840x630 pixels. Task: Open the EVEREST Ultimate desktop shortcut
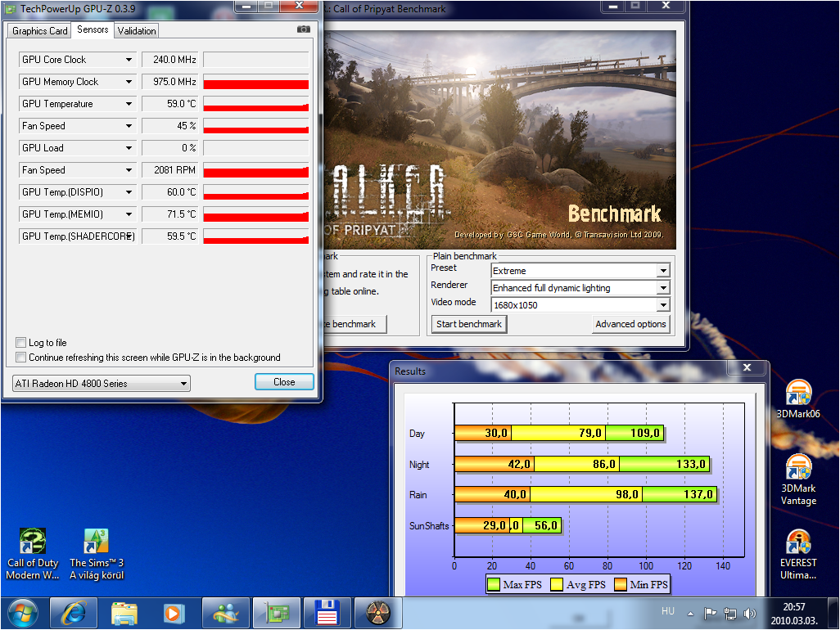point(798,555)
